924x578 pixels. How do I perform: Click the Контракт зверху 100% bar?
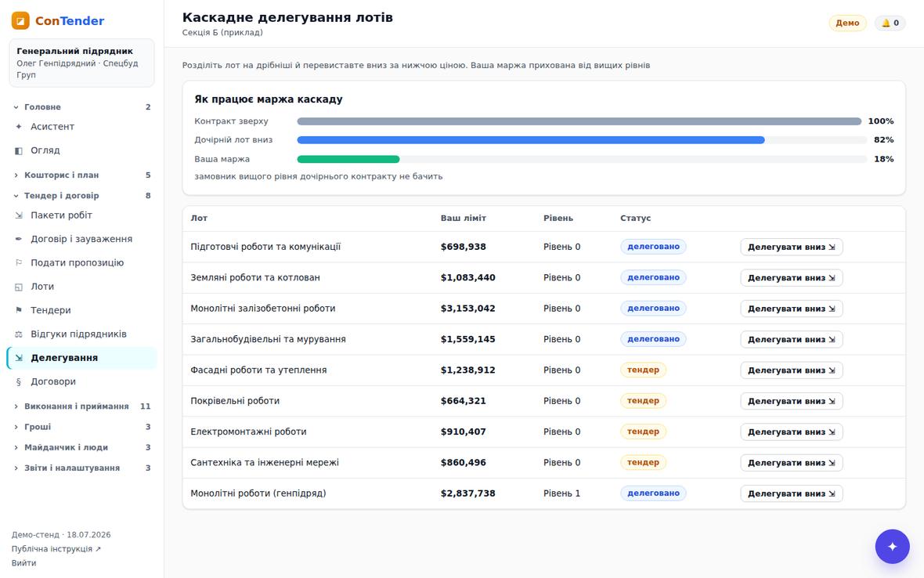[579, 121]
